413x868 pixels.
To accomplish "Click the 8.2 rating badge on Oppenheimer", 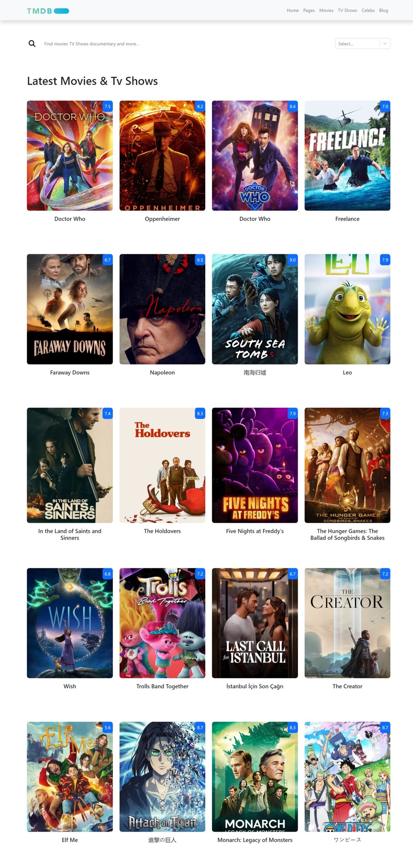I will (x=200, y=107).
